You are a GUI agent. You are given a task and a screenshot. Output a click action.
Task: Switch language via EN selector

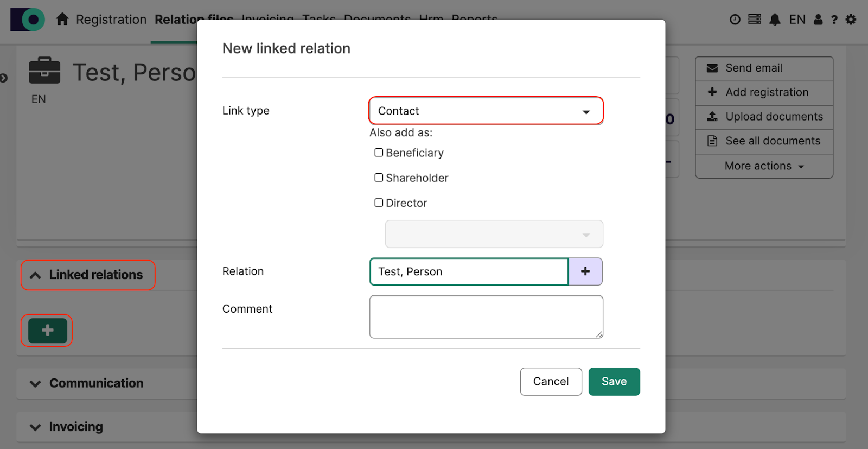tap(797, 20)
